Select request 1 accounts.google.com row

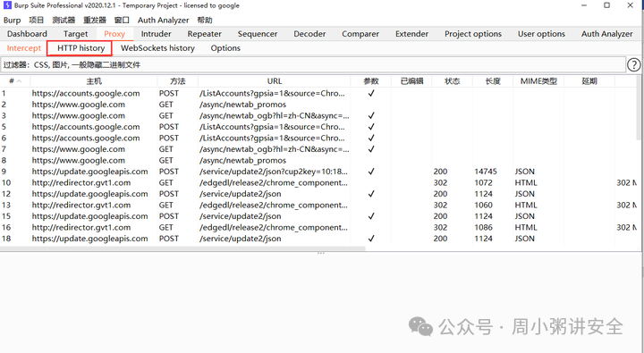coord(318,93)
